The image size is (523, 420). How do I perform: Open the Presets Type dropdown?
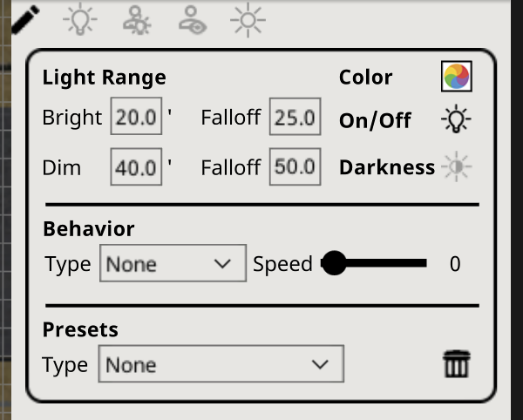coord(221,364)
